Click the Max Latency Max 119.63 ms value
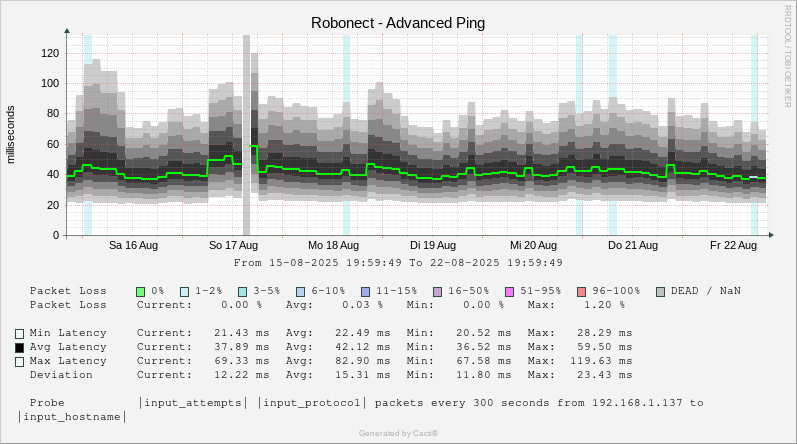Screen dimensions: 797x444 (x=601, y=361)
